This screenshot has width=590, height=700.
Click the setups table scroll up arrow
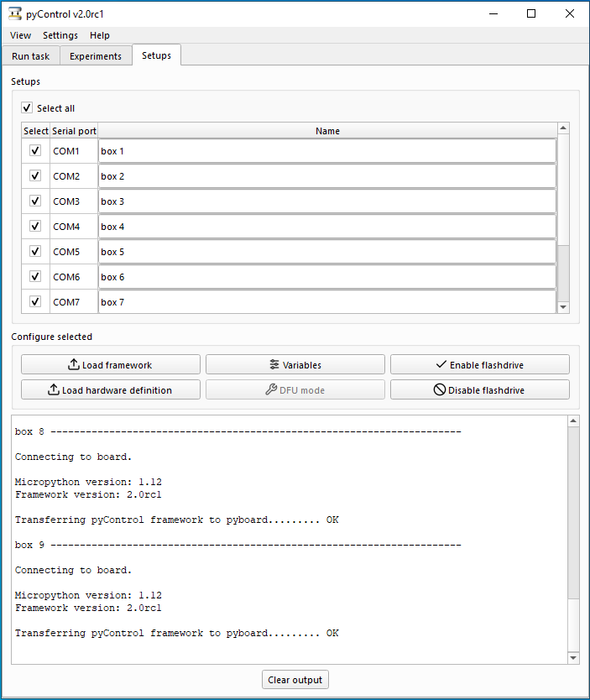[563, 128]
